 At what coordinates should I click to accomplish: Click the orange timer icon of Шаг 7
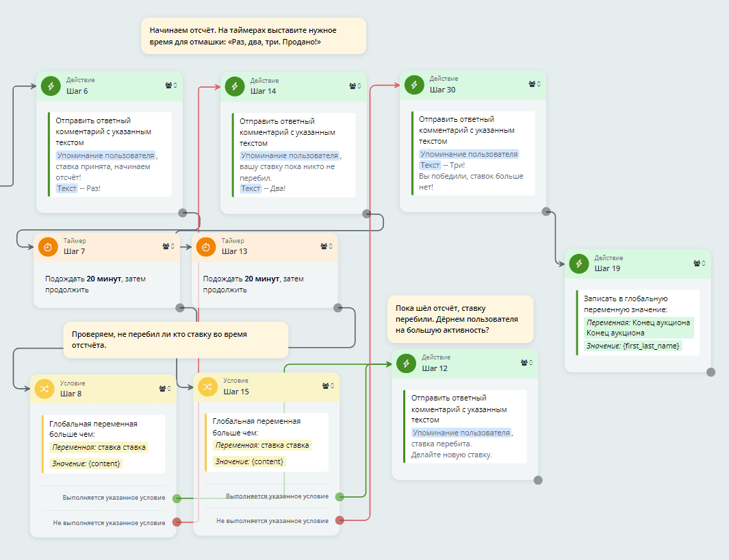click(x=48, y=246)
